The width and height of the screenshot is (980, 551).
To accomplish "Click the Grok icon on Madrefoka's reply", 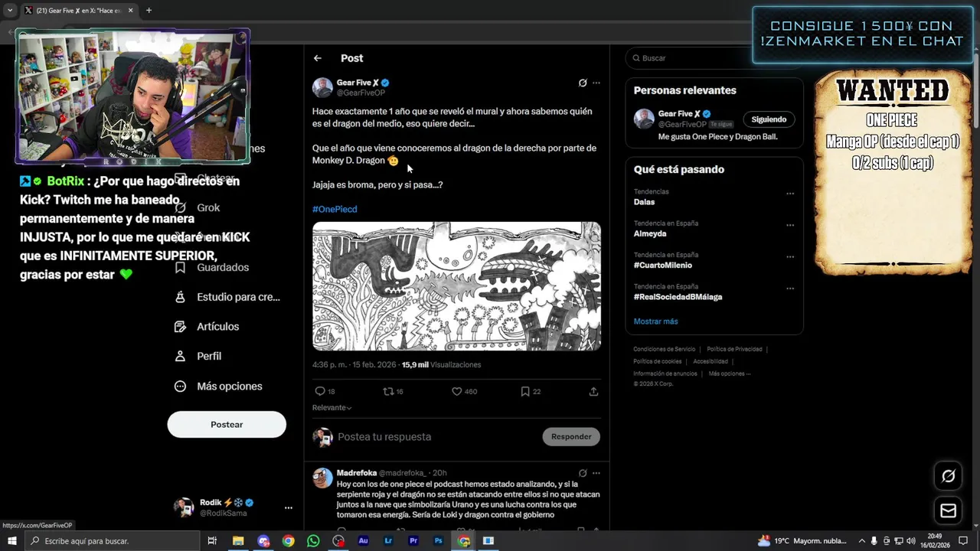I will point(583,473).
